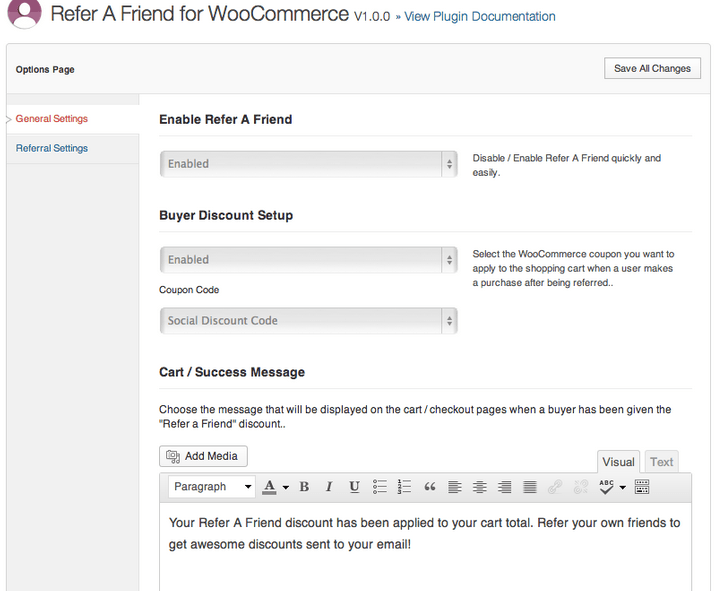Viewport: 715px width, 591px height.
Task: Switch to the Text editor tab
Action: tap(661, 462)
